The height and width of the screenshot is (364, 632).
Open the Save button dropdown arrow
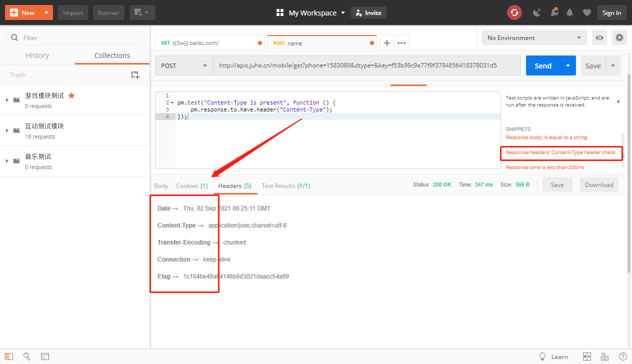click(x=613, y=65)
